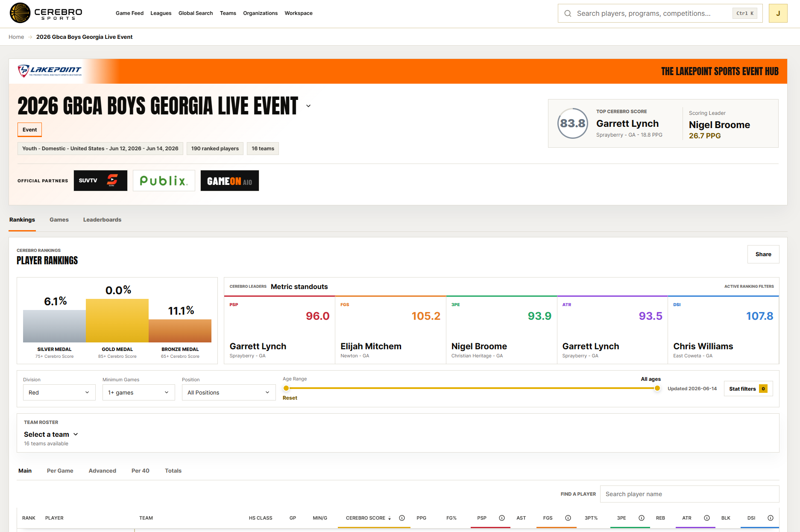Click the Lakepoint logo in banner
Screen dimensions: 800x532
tap(50, 71)
